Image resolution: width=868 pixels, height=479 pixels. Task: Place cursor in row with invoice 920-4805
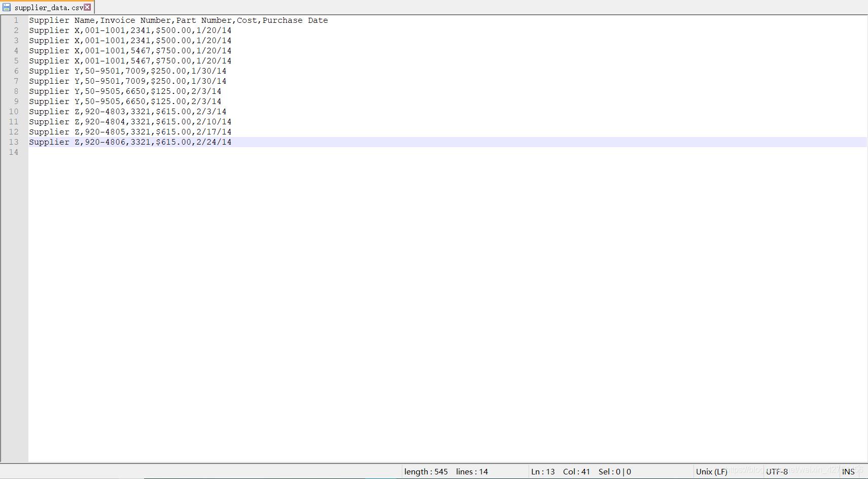pos(130,132)
